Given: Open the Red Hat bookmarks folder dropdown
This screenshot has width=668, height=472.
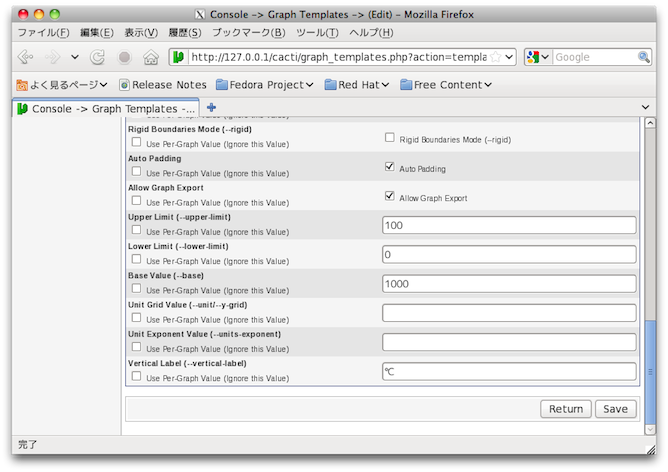Looking at the screenshot, I should [x=354, y=85].
